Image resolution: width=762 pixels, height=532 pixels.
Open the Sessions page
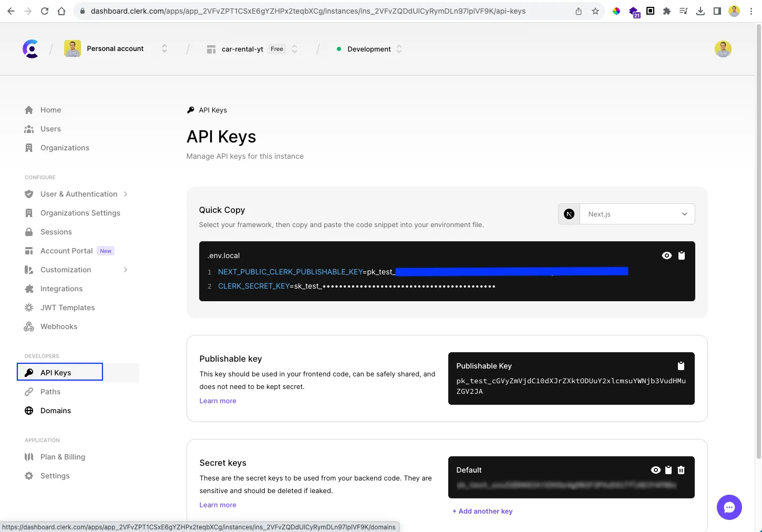click(x=56, y=232)
